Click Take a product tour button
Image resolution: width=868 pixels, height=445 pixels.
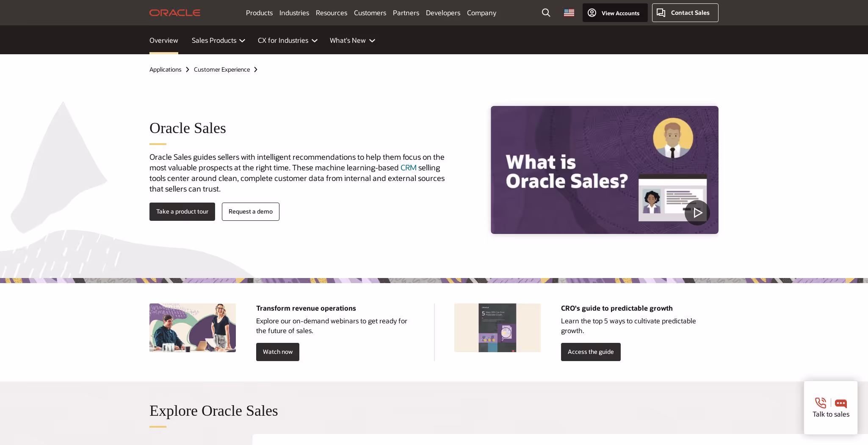(182, 211)
